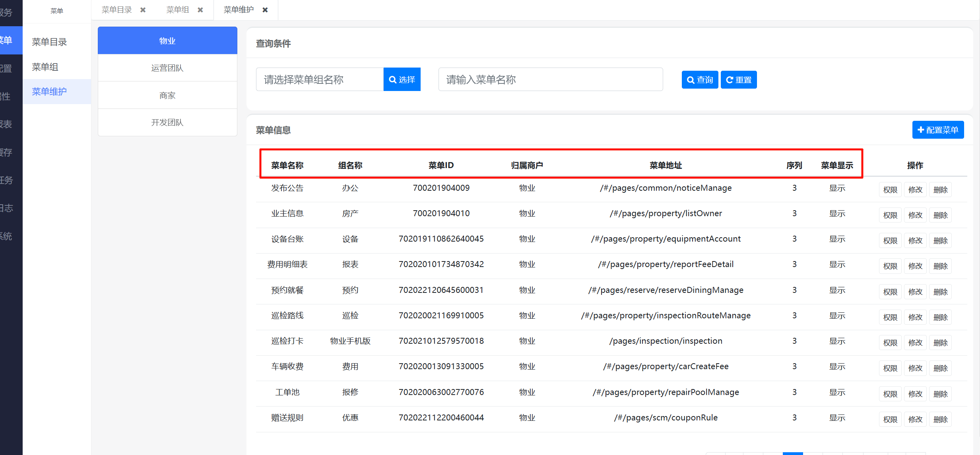Click the 请输入菜单名称 input field
The height and width of the screenshot is (455, 980).
tap(551, 79)
